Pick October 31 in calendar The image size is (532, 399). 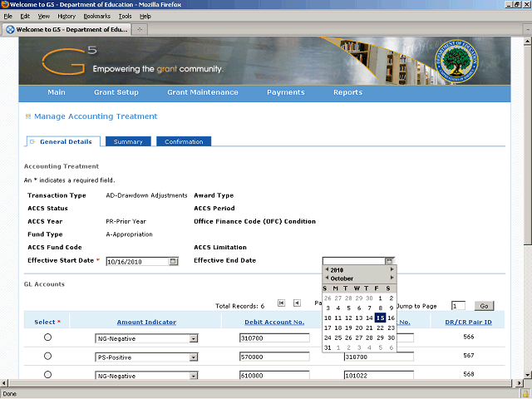click(328, 347)
